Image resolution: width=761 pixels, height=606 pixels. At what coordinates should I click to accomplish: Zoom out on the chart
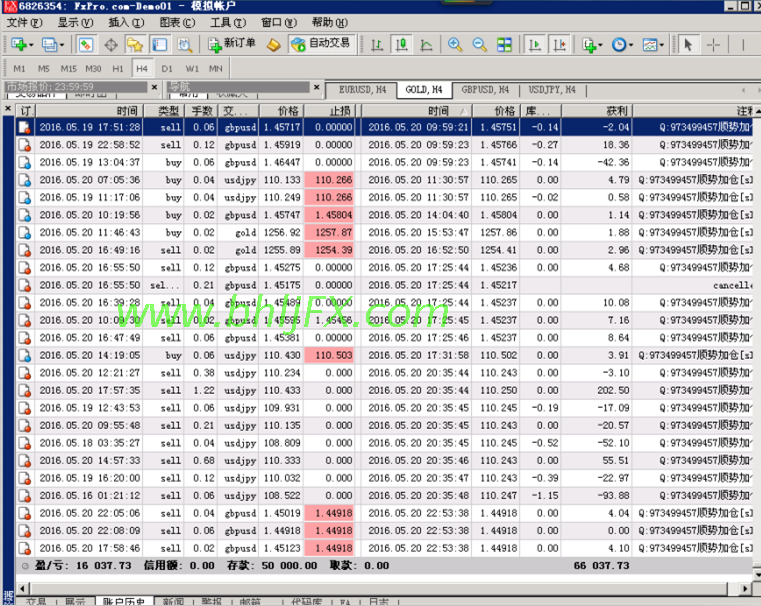click(x=480, y=45)
